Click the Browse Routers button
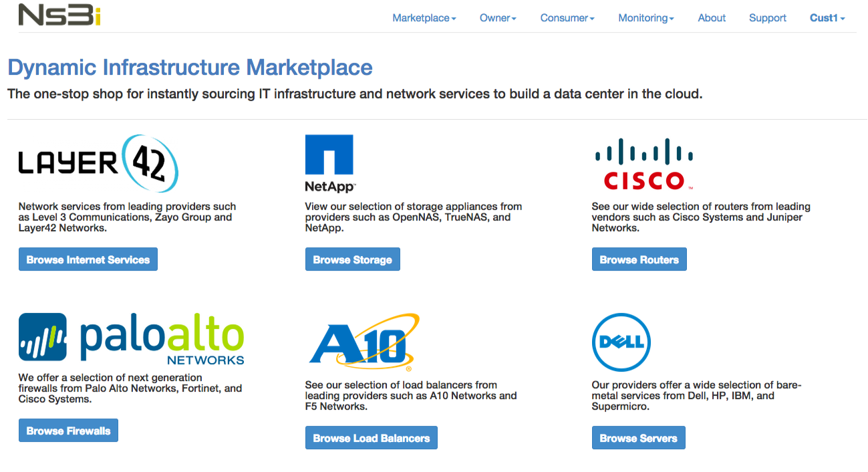Screen dimensions: 868x472 (639, 259)
